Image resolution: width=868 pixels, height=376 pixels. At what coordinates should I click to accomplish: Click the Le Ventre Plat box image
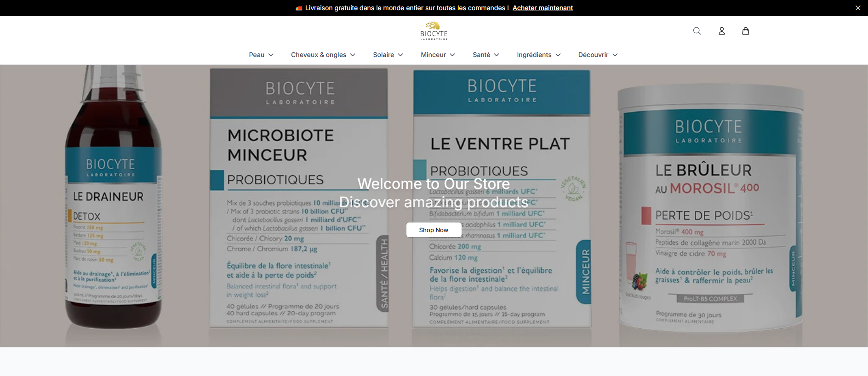(502, 199)
